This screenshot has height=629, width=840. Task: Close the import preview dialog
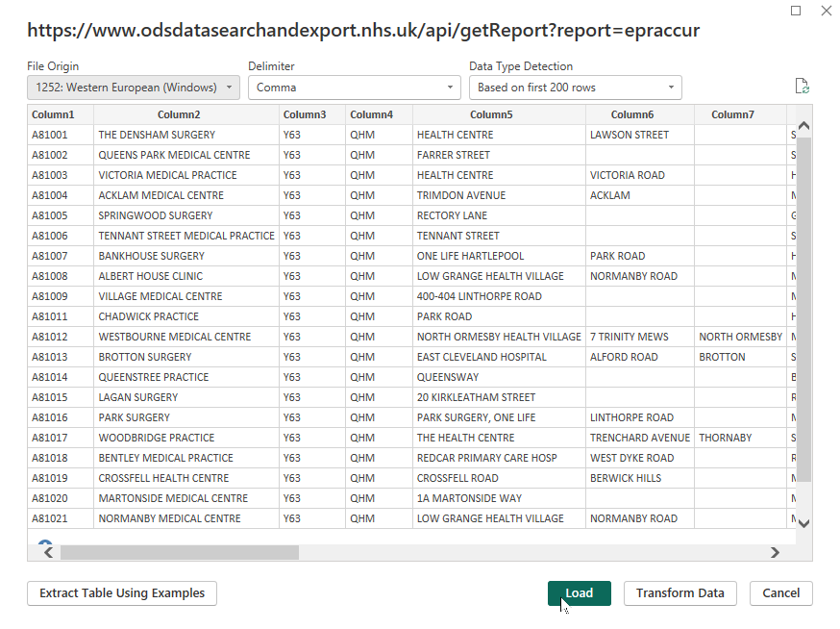826,11
